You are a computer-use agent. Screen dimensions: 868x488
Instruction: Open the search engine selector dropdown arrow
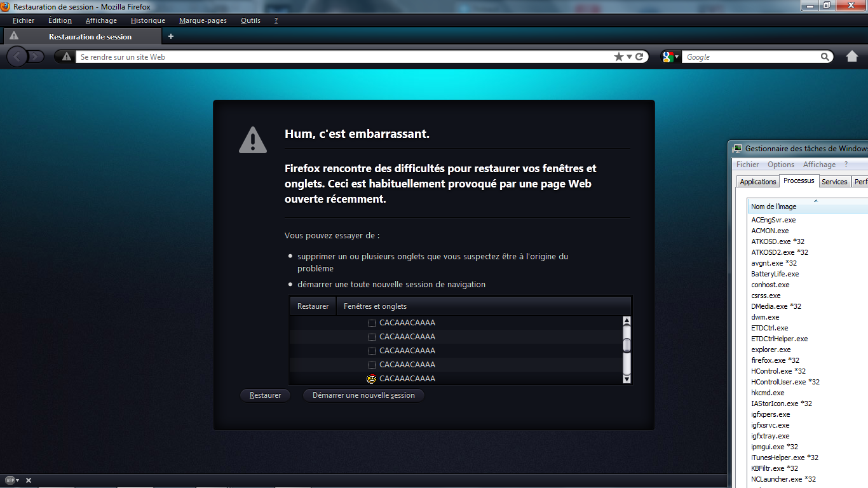coord(677,57)
